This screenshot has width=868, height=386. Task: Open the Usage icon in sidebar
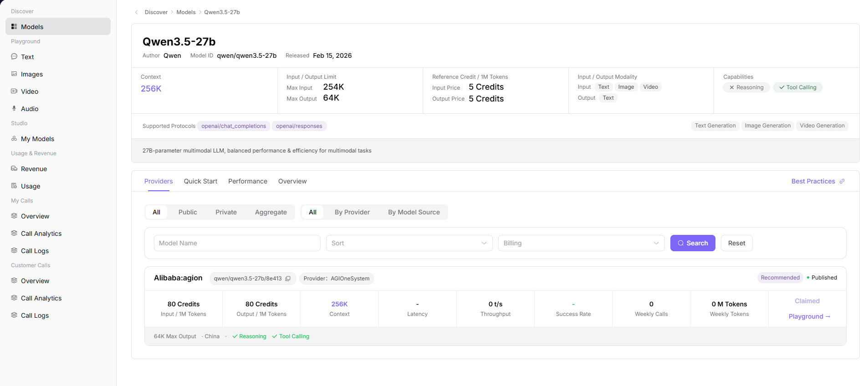coord(14,186)
